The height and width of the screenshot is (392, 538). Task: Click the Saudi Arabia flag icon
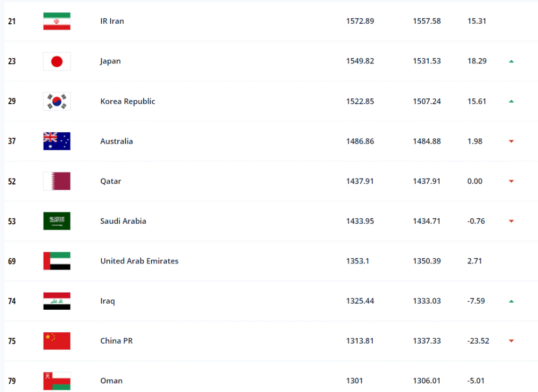(57, 221)
